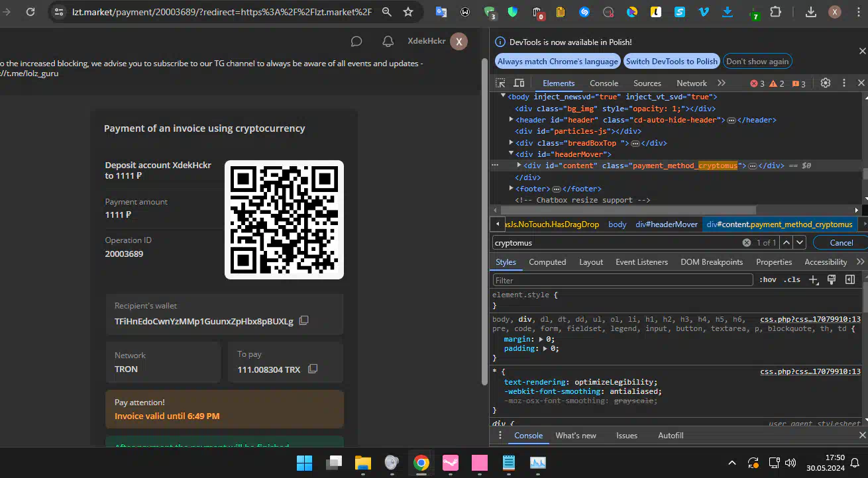The width and height of the screenshot is (868, 478).
Task: Click the browser address bar URL
Action: [222, 12]
